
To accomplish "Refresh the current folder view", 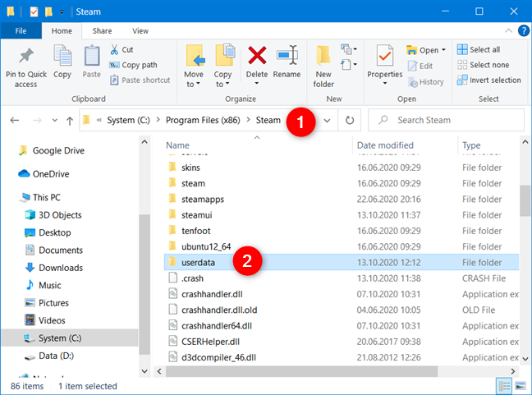I will coord(350,120).
